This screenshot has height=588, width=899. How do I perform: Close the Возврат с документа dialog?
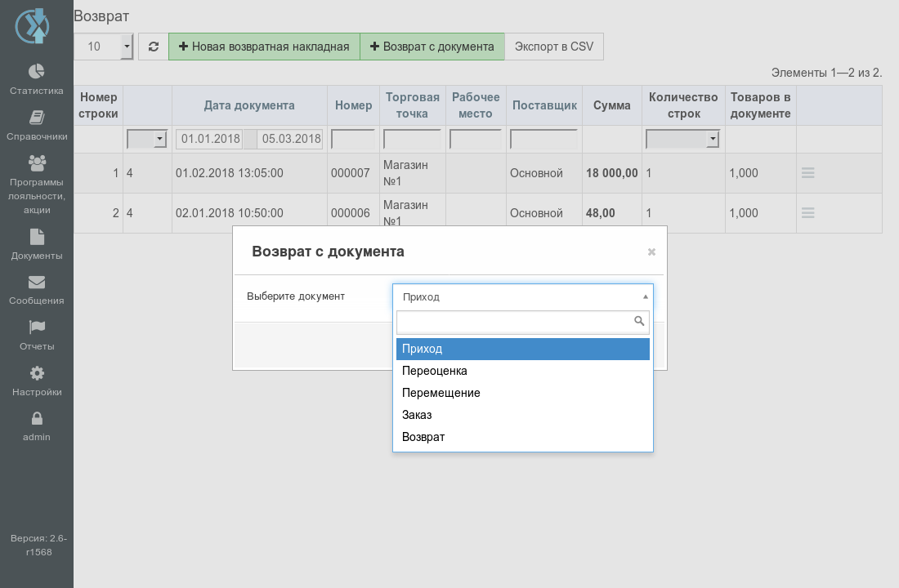(x=651, y=252)
